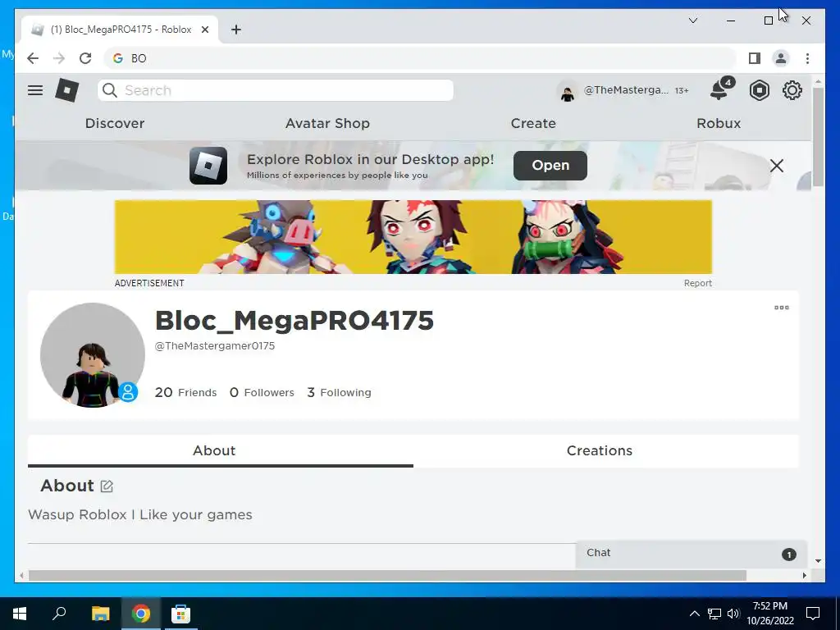The width and height of the screenshot is (840, 630).
Task: Close the Bloc_MegaPRO4175 Roblox tab
Action: [204, 30]
